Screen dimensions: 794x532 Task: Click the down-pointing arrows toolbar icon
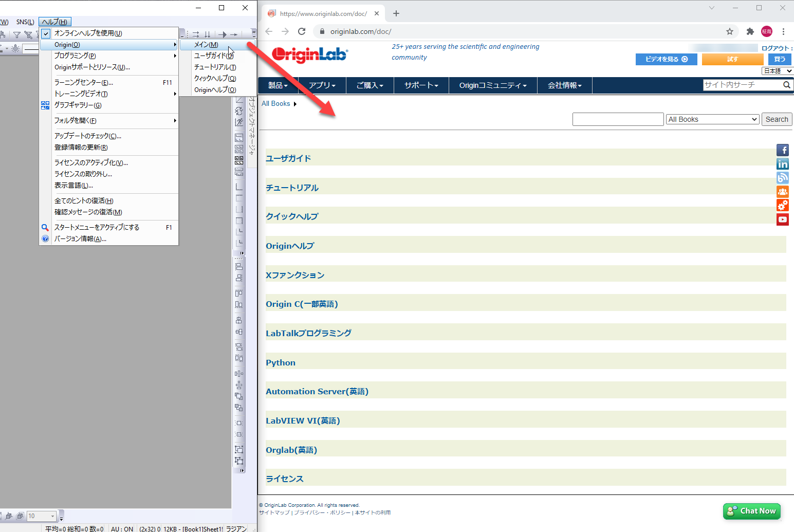208,34
